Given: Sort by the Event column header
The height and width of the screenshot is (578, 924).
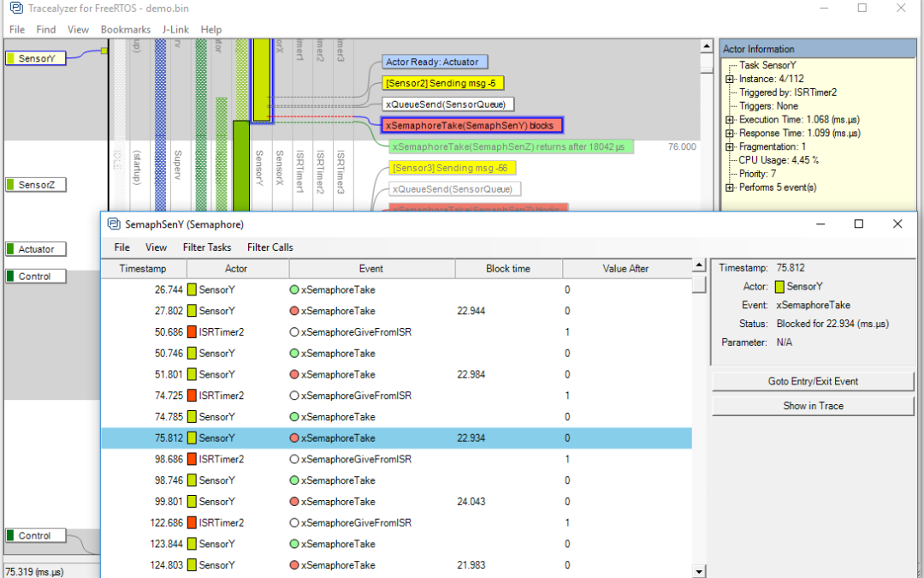Looking at the screenshot, I should (x=372, y=268).
